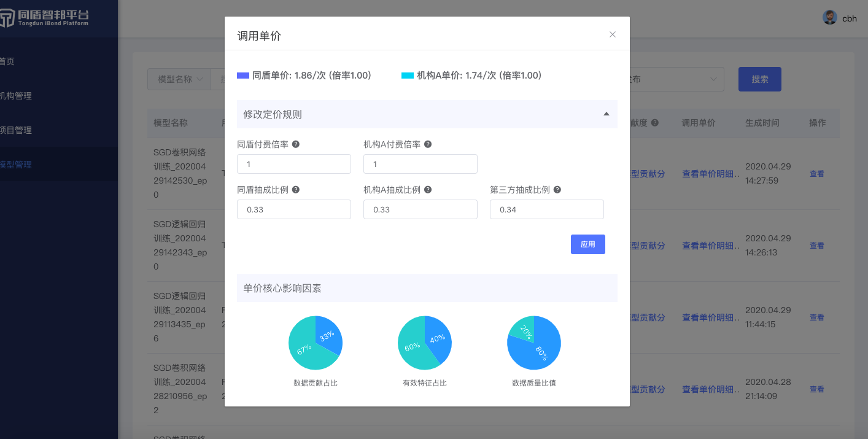Click the Tongdun iBond Platform logo

[44, 18]
